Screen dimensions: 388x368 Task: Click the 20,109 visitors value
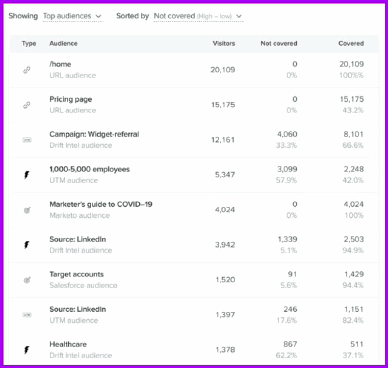(x=223, y=70)
